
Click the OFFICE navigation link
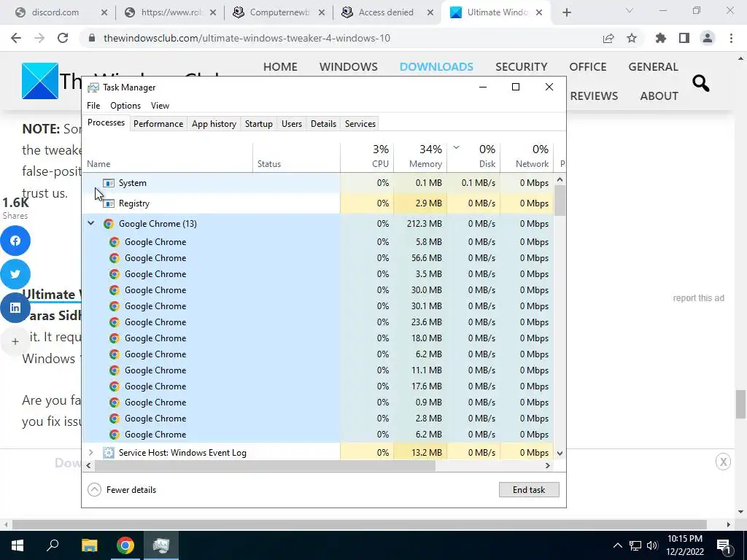(x=587, y=66)
